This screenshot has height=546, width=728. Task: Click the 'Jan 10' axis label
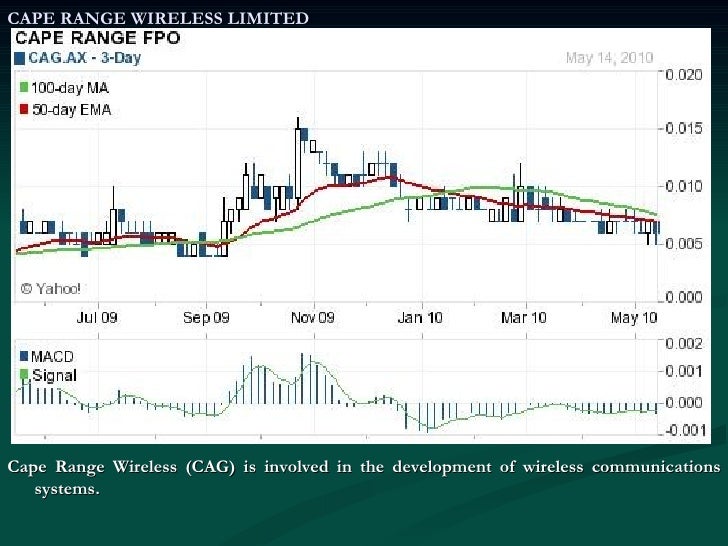420,318
